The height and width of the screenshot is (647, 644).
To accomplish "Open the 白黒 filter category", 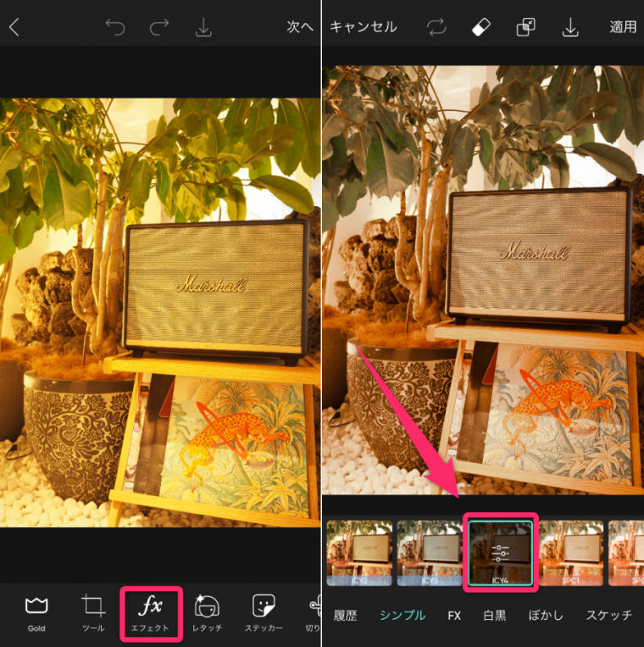I will tap(494, 616).
